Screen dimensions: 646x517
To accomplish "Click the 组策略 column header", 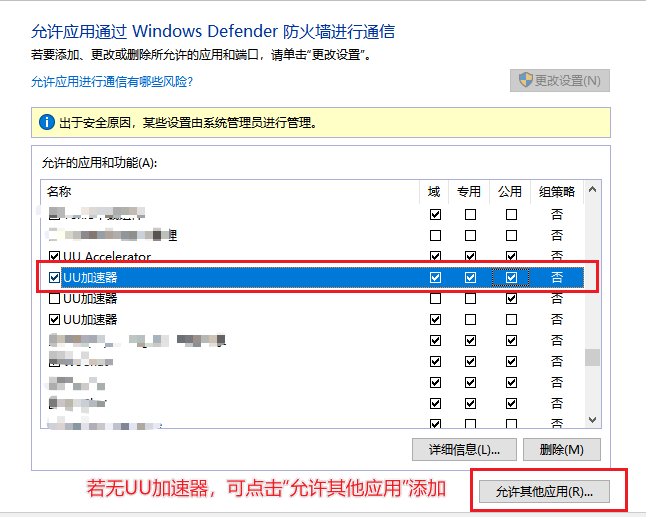I will (556, 191).
